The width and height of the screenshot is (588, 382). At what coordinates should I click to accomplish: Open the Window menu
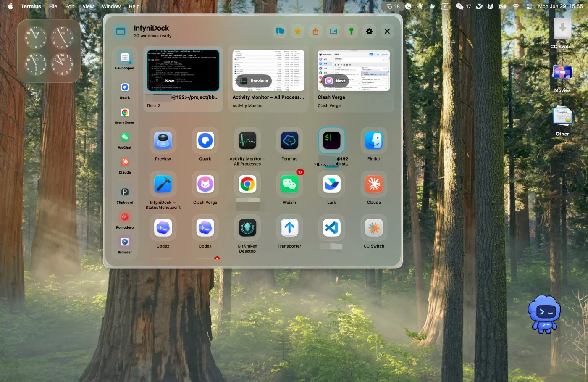(x=111, y=6)
